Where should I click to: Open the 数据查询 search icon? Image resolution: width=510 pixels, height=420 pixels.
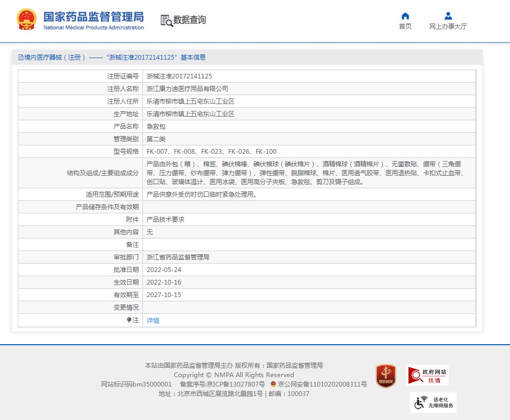coord(167,20)
